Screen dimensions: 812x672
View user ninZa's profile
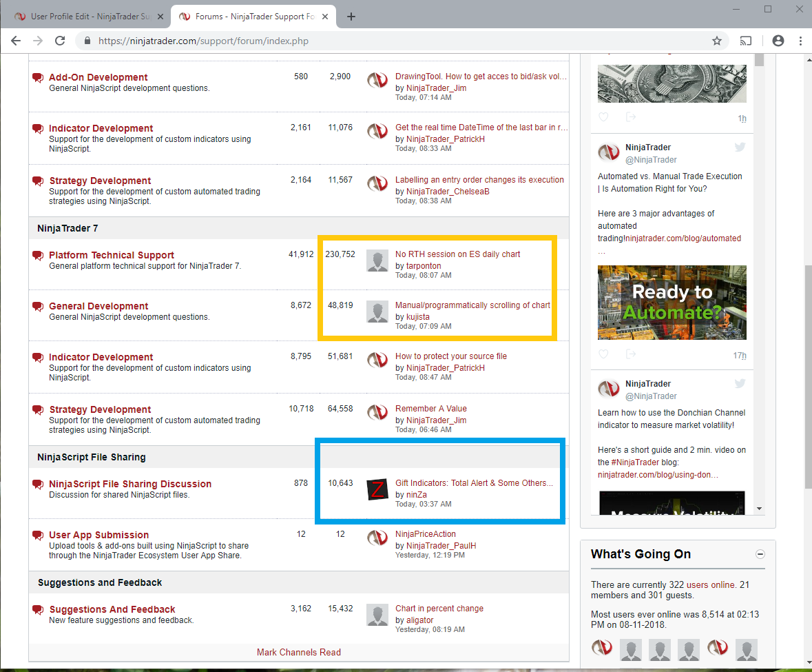417,495
